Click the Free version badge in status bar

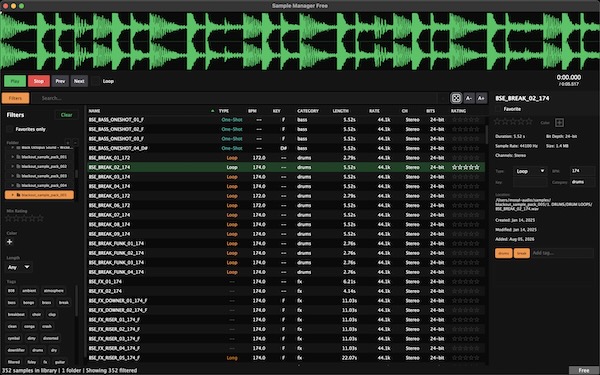tap(584, 370)
